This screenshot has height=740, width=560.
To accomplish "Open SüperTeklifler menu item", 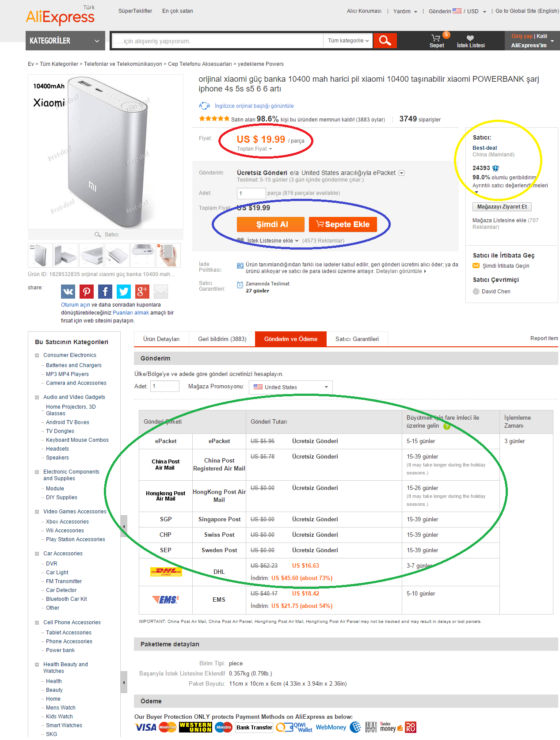I will 135,11.
